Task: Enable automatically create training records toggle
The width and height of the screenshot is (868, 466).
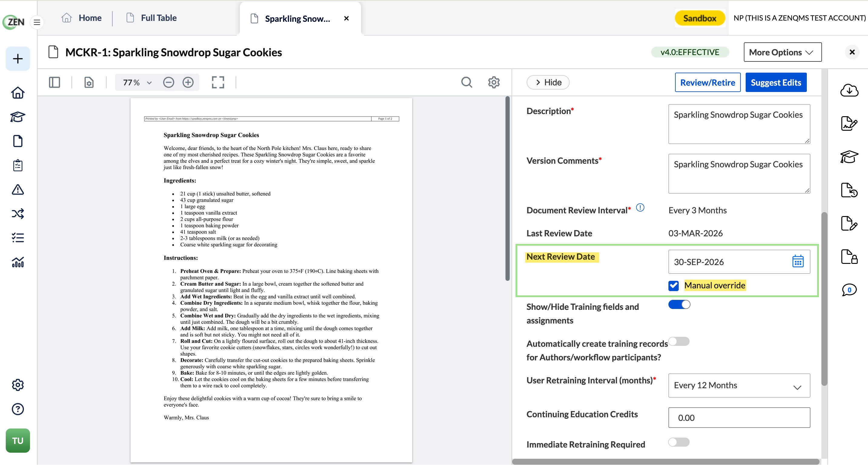Action: (679, 341)
